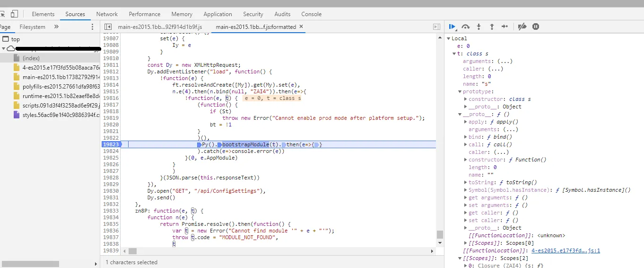This screenshot has width=644, height=268.
Task: Collapse the 't: class s' variable
Action: tap(454, 54)
